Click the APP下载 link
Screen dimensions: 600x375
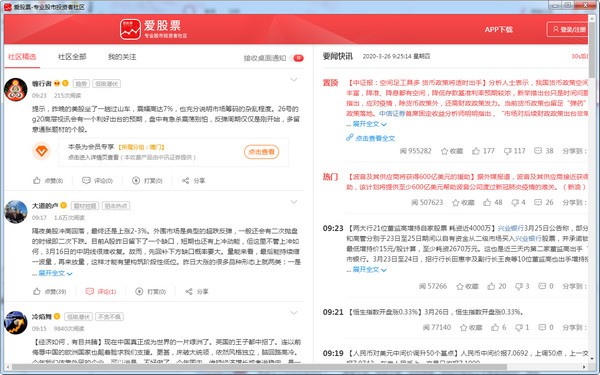click(x=498, y=30)
